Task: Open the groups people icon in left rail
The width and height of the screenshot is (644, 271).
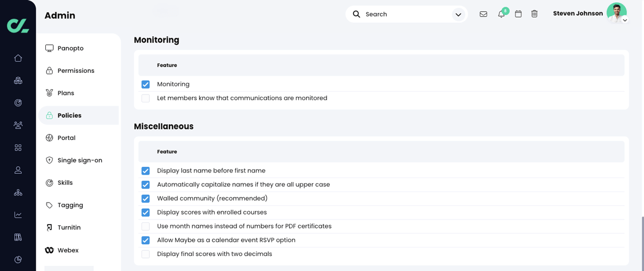Action: click(x=18, y=125)
